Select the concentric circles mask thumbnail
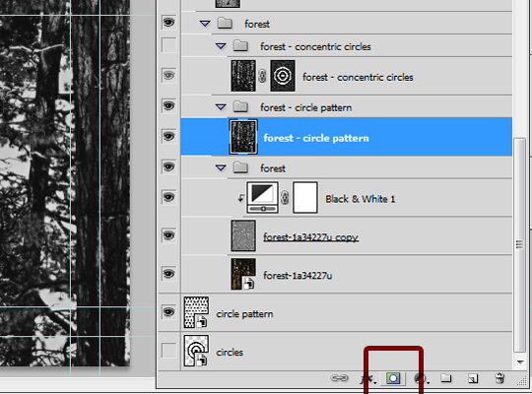Viewport: 532px width, 394px height. tap(283, 76)
